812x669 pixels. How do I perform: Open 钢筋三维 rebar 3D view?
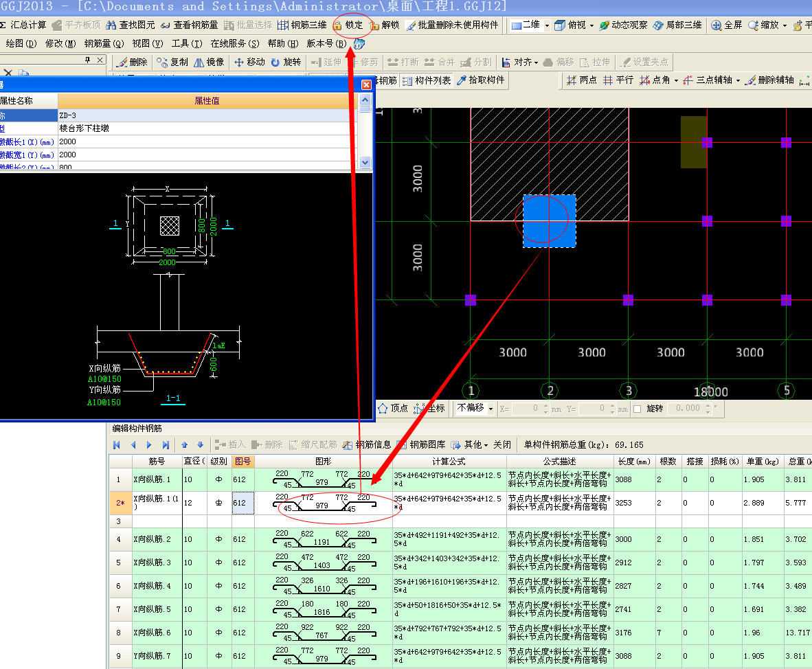tap(302, 25)
